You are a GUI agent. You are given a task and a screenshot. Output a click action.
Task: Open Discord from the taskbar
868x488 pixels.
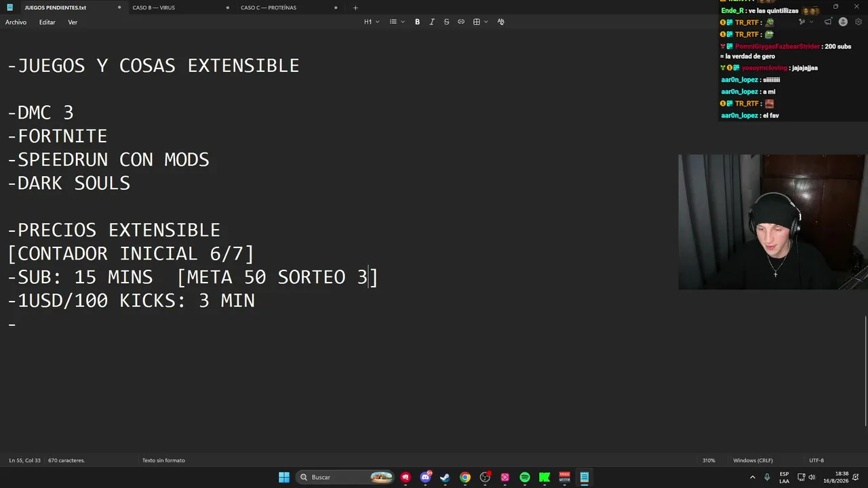425,477
